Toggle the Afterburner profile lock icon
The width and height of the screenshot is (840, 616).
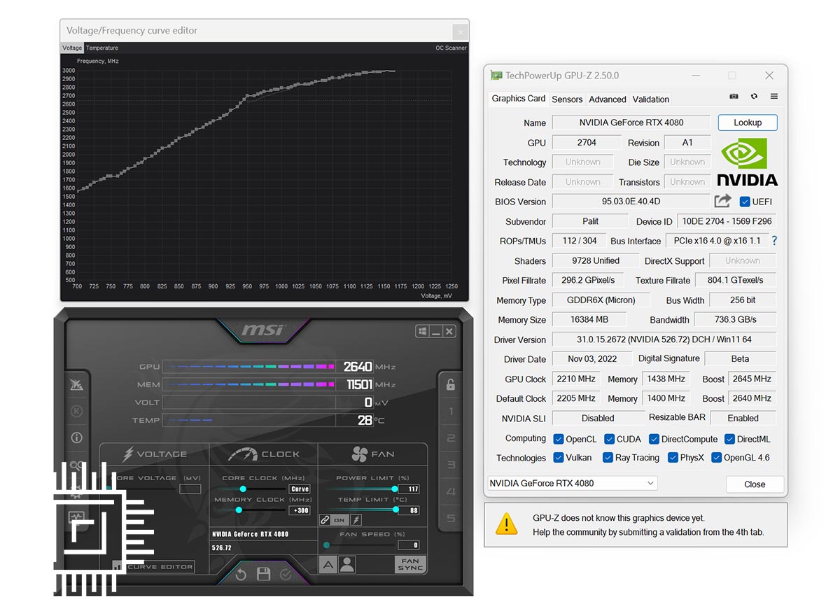pos(451,384)
